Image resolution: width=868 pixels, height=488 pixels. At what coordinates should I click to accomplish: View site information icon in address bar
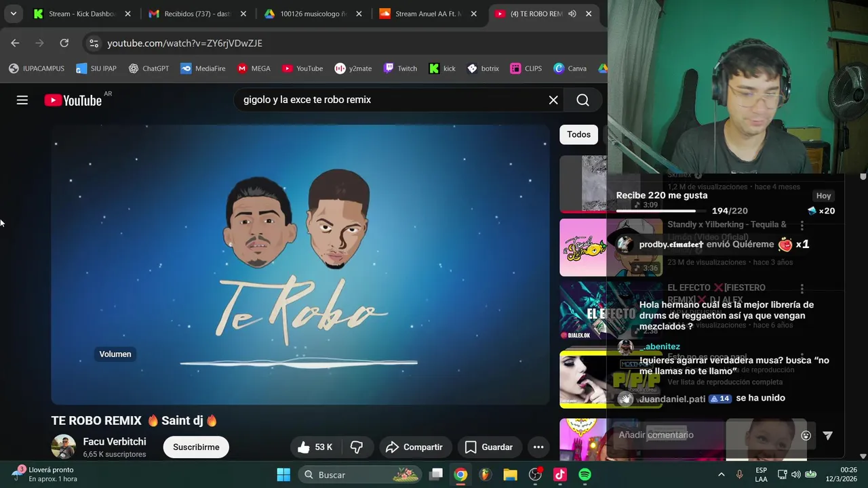(94, 43)
